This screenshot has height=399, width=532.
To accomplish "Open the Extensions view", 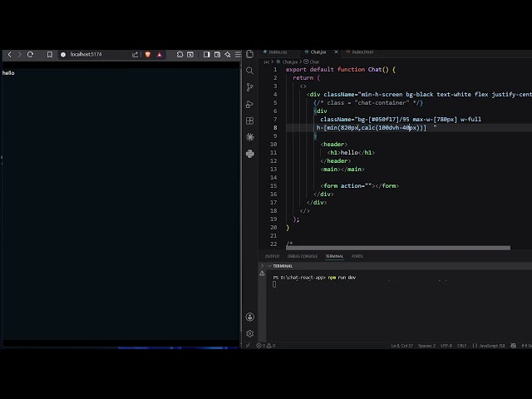I will coord(249,121).
